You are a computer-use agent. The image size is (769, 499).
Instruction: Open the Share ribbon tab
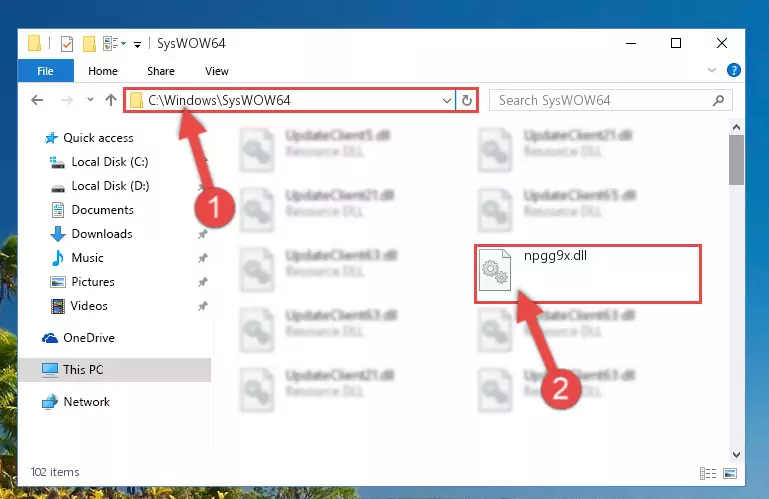(x=160, y=71)
